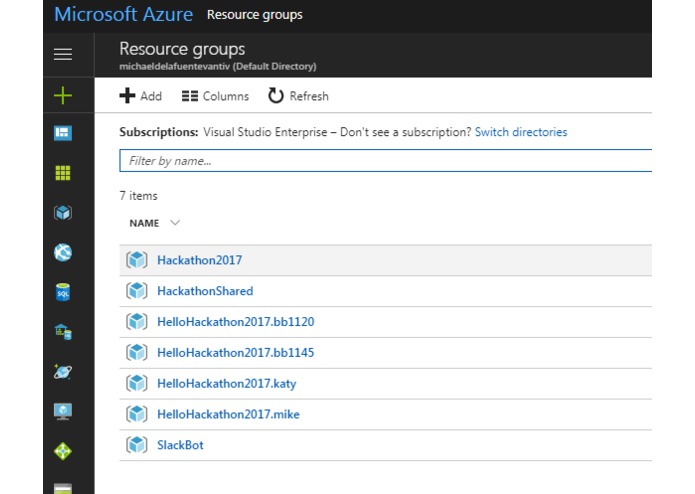This screenshot has height=494, width=695.
Task: Click the michaeldelafuentevantiv directory subtitle
Action: pyautogui.click(x=218, y=66)
